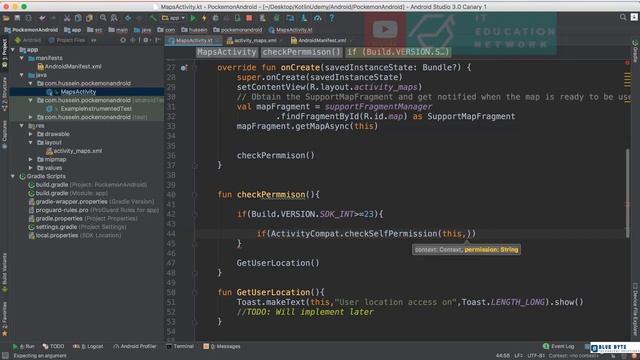Click the Save All toolbar icon
Screen dimensions: 640x360
tap(17, 18)
